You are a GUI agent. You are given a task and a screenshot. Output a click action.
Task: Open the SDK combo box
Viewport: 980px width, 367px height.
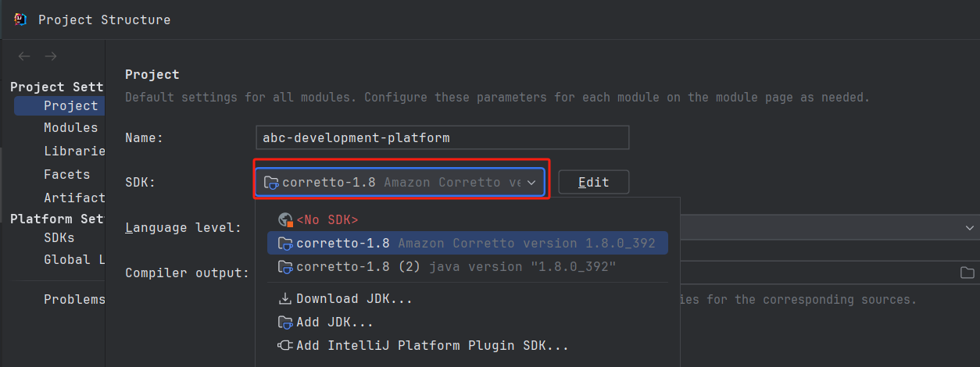pos(399,182)
